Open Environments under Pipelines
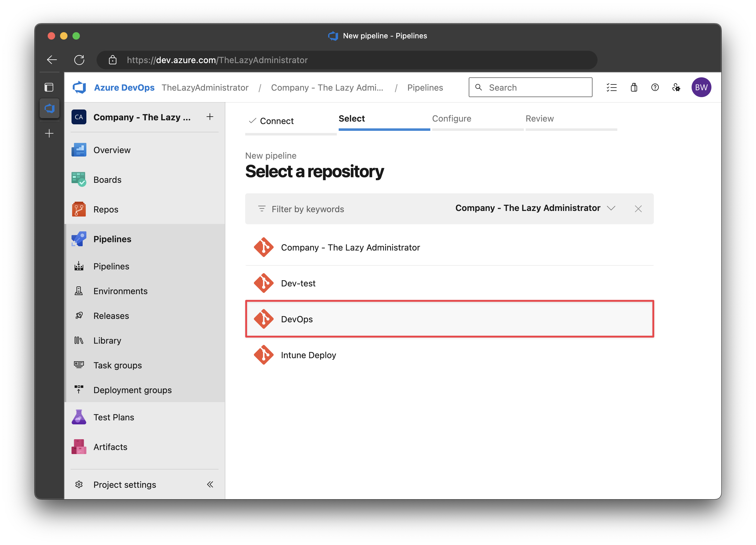The height and width of the screenshot is (545, 756). [x=145, y=291]
